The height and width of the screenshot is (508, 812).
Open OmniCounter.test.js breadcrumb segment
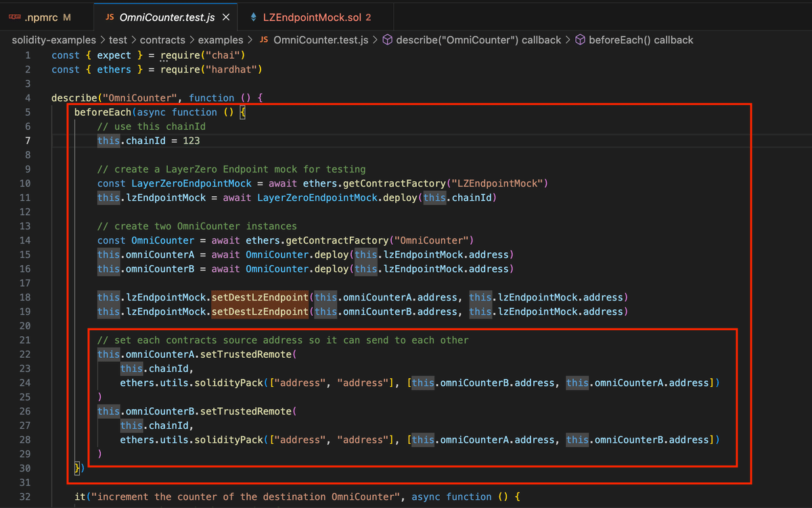tap(321, 40)
